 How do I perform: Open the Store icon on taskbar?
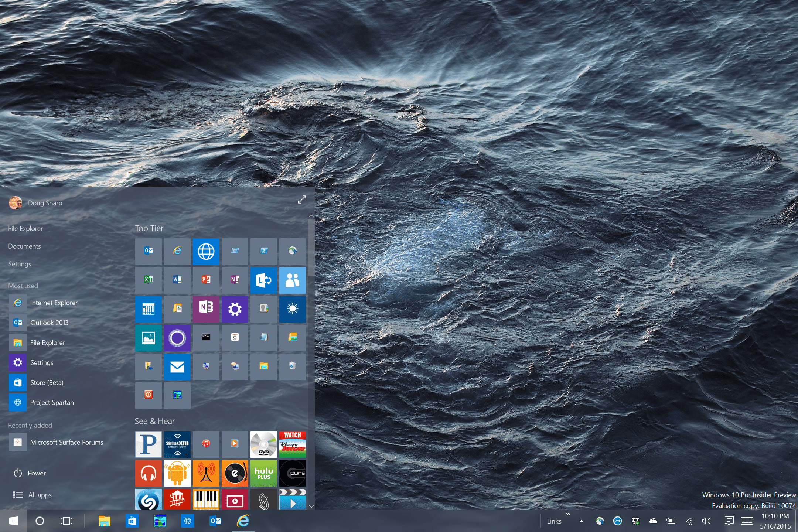(x=132, y=521)
